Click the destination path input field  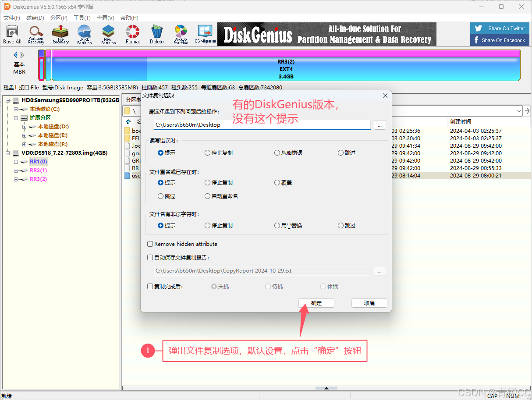tap(262, 125)
